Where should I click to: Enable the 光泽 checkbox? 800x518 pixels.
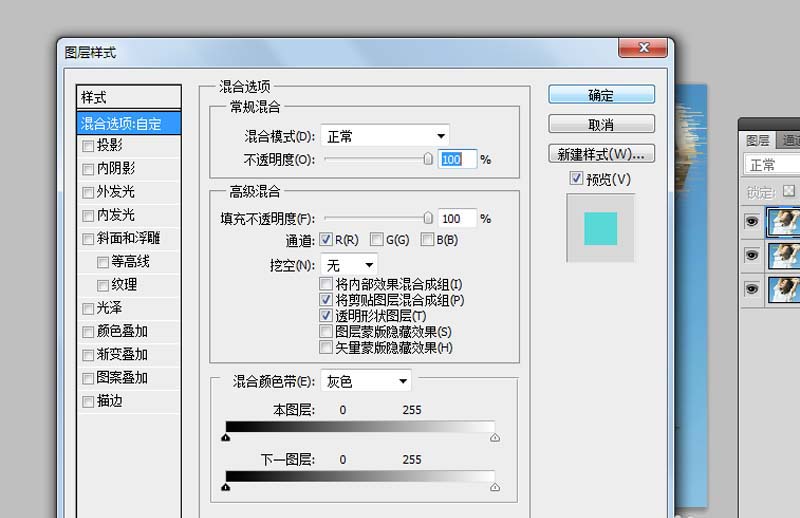pos(88,309)
